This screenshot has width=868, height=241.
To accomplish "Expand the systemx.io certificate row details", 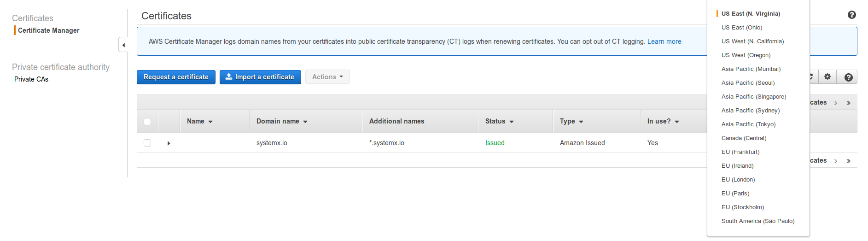I will [x=169, y=143].
